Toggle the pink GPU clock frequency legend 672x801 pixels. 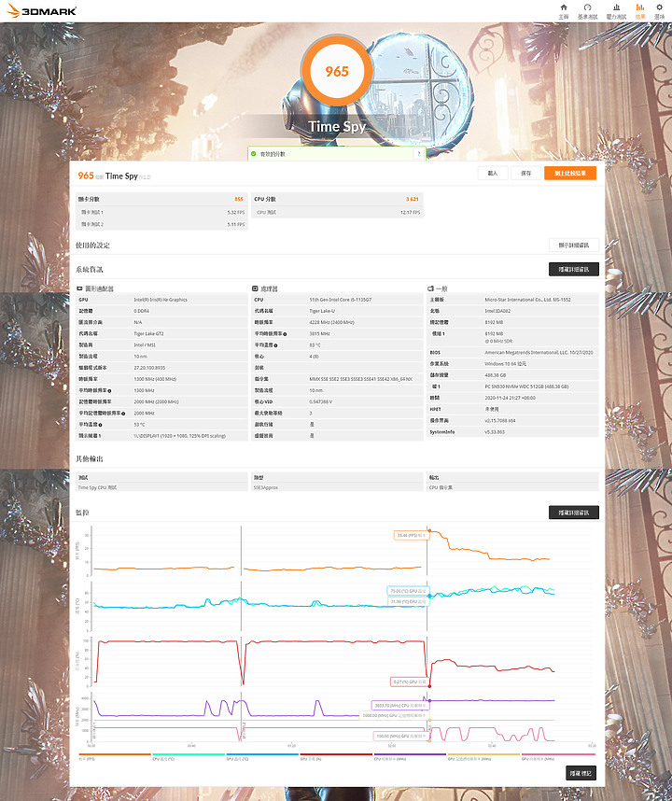tap(558, 756)
